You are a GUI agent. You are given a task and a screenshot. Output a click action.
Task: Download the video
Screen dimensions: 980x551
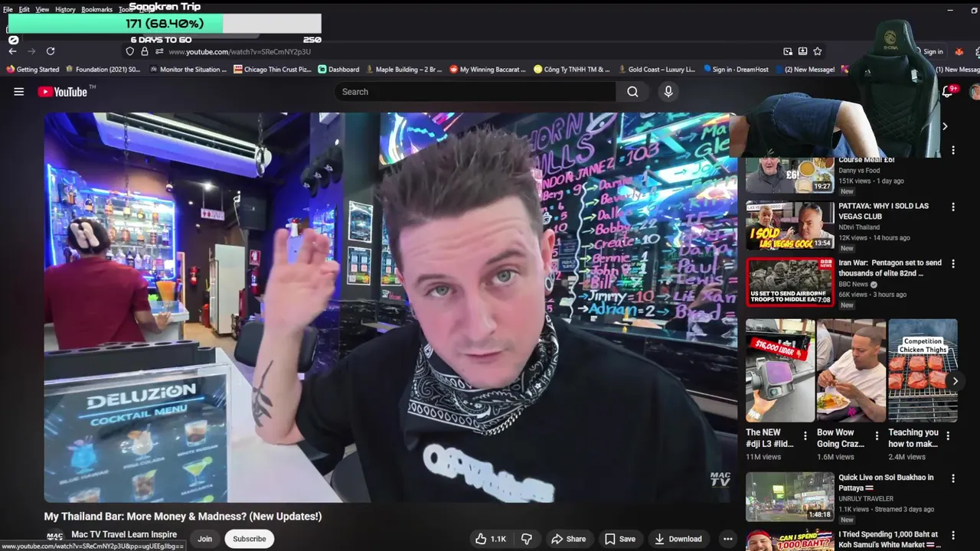pos(678,539)
